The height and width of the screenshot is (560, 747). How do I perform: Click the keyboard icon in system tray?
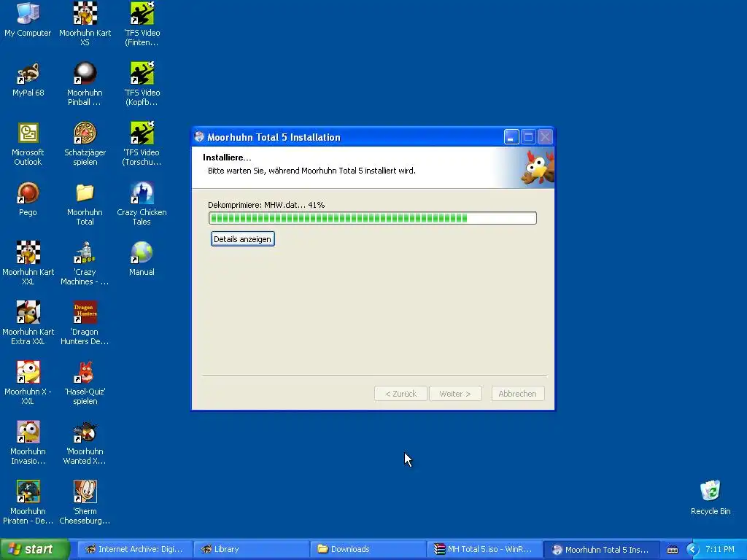pyautogui.click(x=672, y=550)
